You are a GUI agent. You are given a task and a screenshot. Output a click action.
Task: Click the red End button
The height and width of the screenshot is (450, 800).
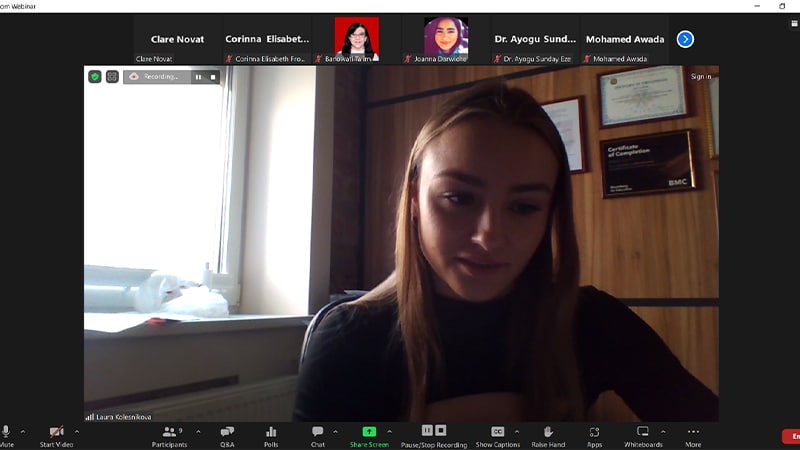pyautogui.click(x=791, y=436)
